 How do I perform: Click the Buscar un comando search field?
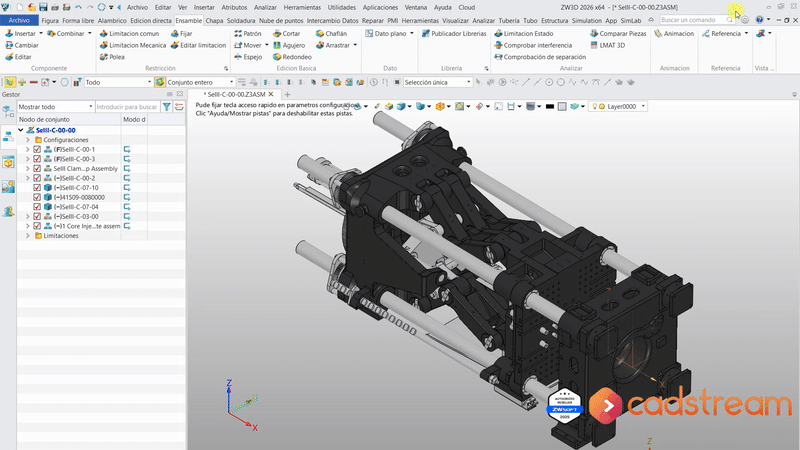tap(697, 20)
